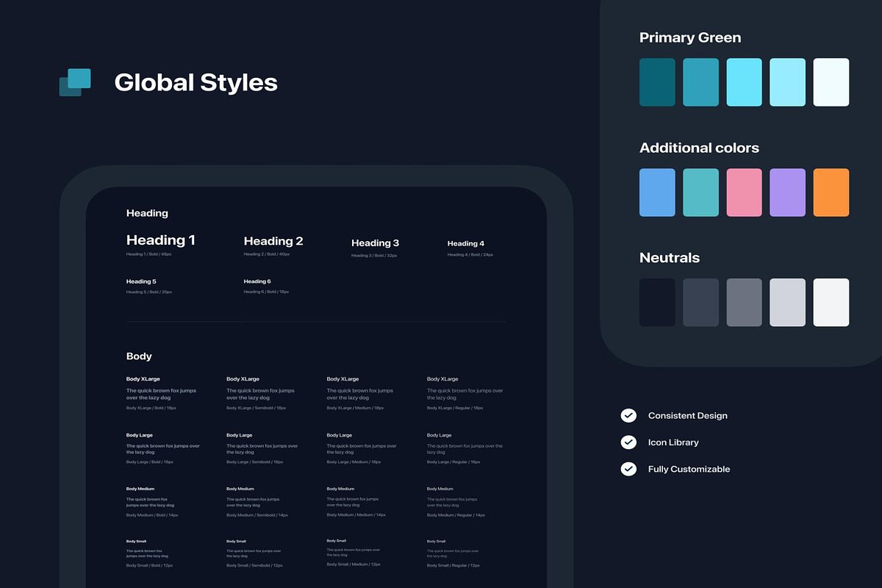The height and width of the screenshot is (588, 882).
Task: Choose the orange Additional colors swatch
Action: [x=831, y=193]
